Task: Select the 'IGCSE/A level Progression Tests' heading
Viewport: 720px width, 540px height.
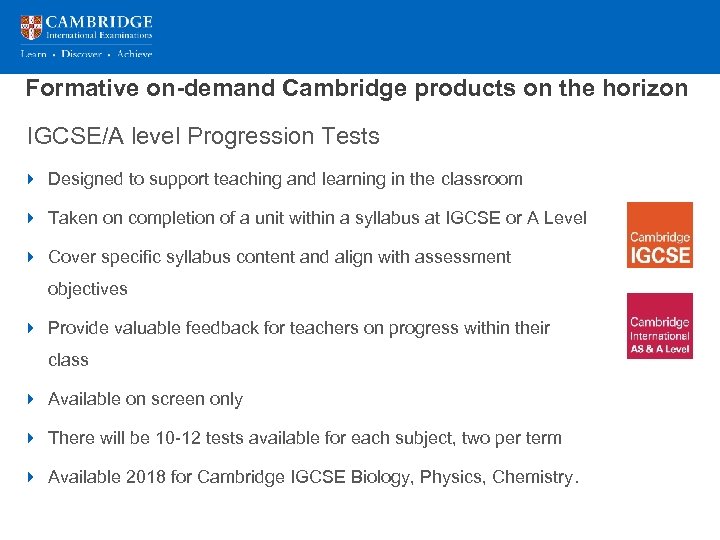Action: pyautogui.click(x=203, y=135)
